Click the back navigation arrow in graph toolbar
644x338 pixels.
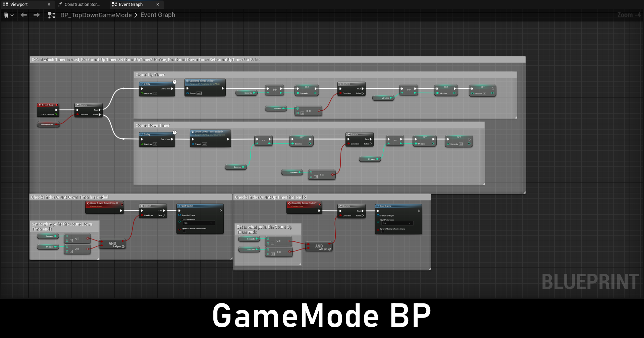pyautogui.click(x=23, y=15)
